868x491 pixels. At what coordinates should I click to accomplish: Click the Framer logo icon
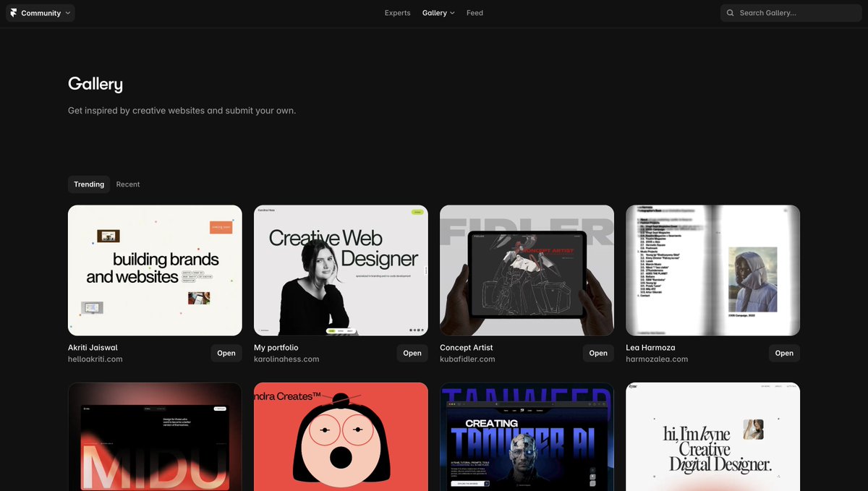13,13
